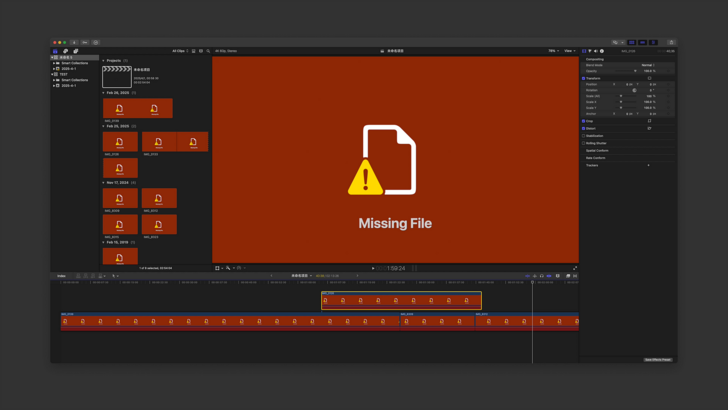Open the Titles and Generators sidebar

coord(75,51)
